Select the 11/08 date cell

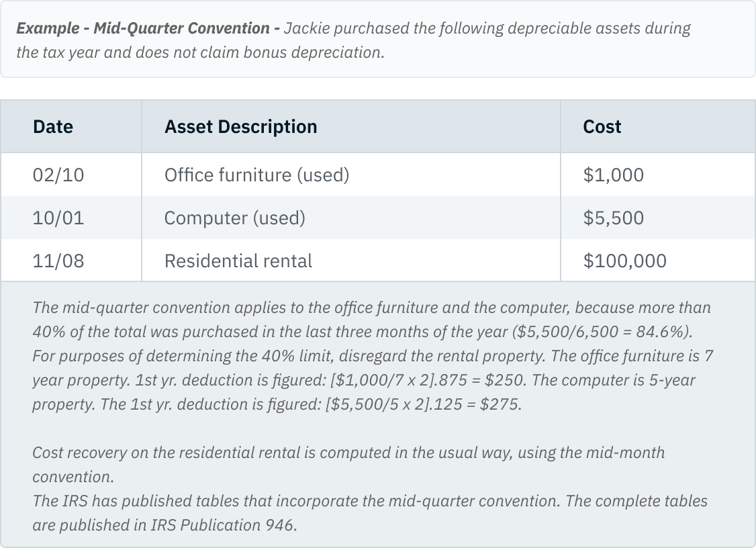pyautogui.click(x=58, y=261)
